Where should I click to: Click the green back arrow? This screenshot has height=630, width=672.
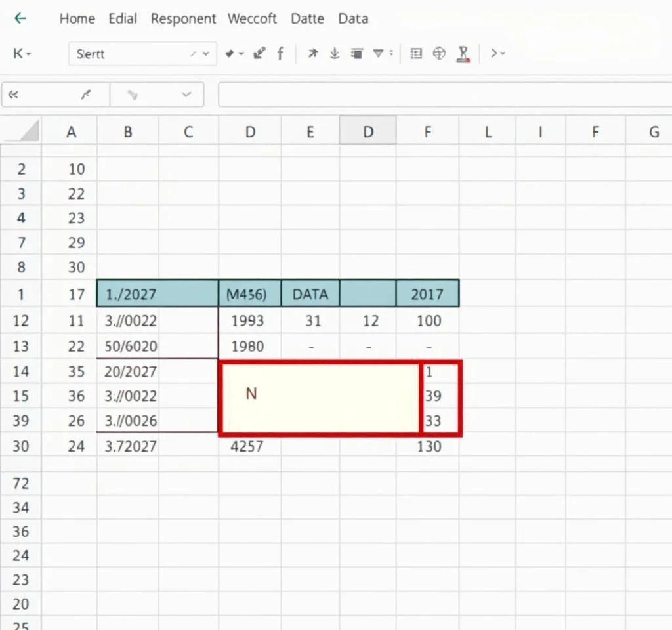20,18
